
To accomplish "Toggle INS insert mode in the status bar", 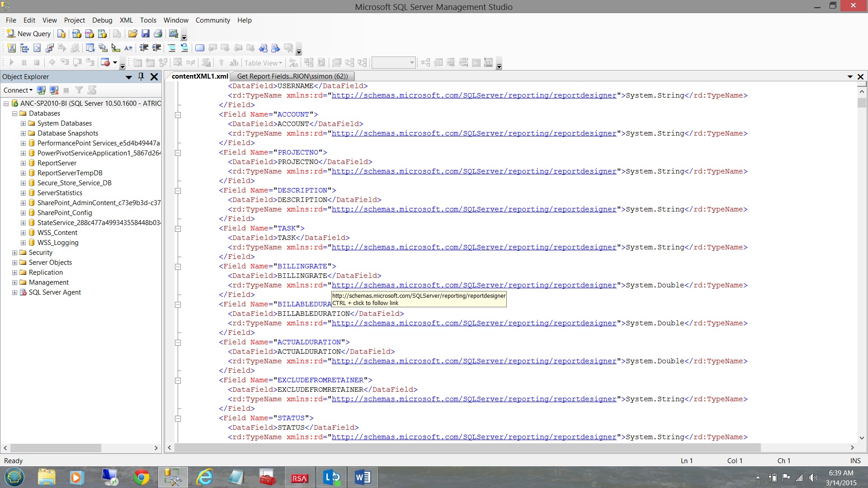I will tap(856, 460).
